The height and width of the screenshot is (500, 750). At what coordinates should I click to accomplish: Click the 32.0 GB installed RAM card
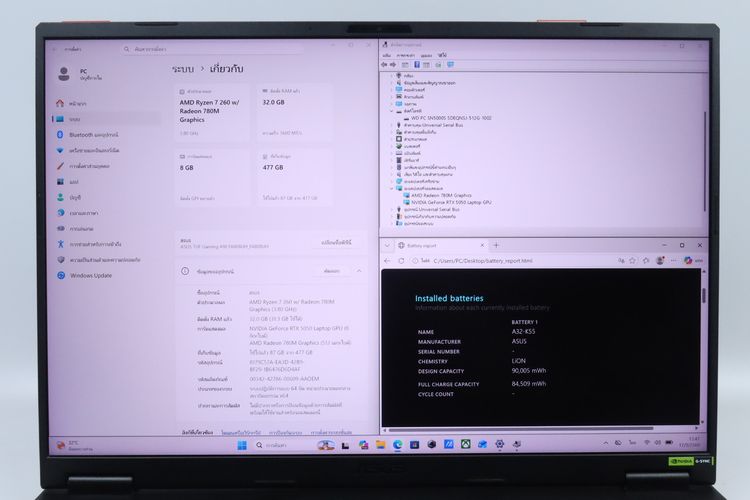point(295,113)
